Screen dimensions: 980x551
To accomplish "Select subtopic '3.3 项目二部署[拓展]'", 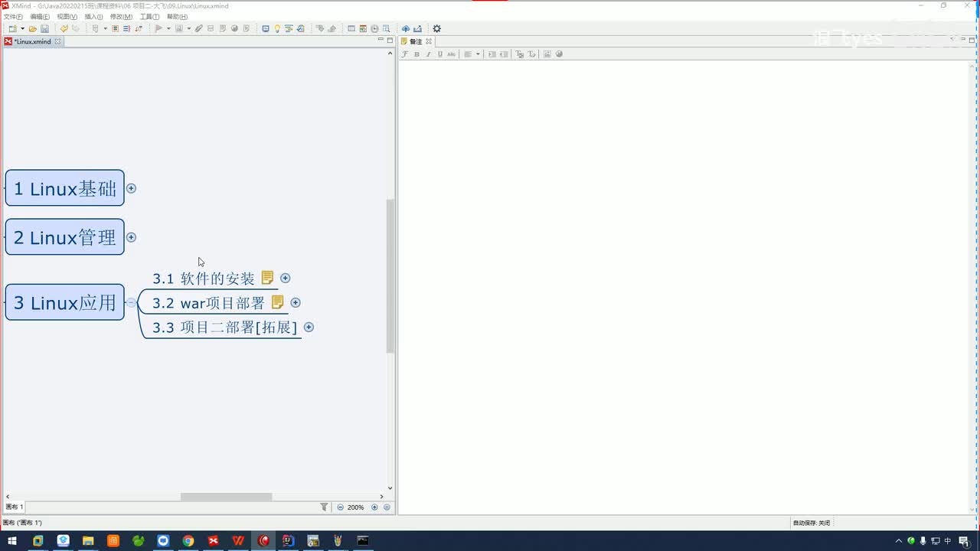I will (224, 328).
